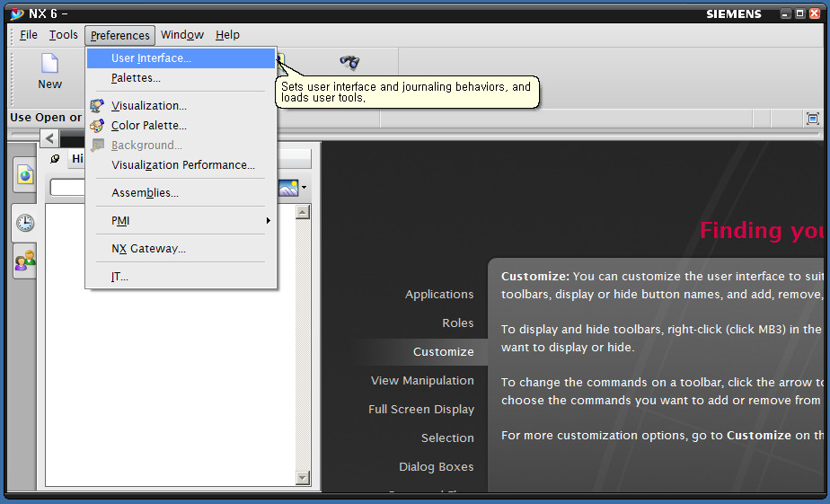The width and height of the screenshot is (830, 504).
Task: Open the Roles people sidebar tab
Action: pos(25,261)
